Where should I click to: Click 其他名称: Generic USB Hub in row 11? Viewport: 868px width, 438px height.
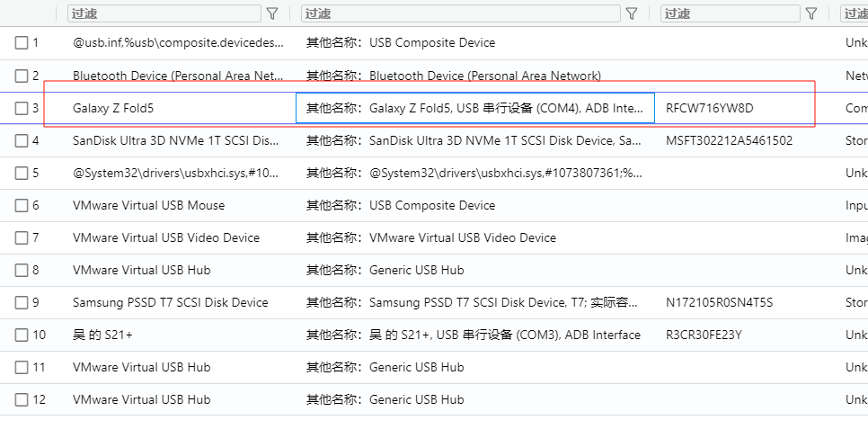tap(385, 367)
